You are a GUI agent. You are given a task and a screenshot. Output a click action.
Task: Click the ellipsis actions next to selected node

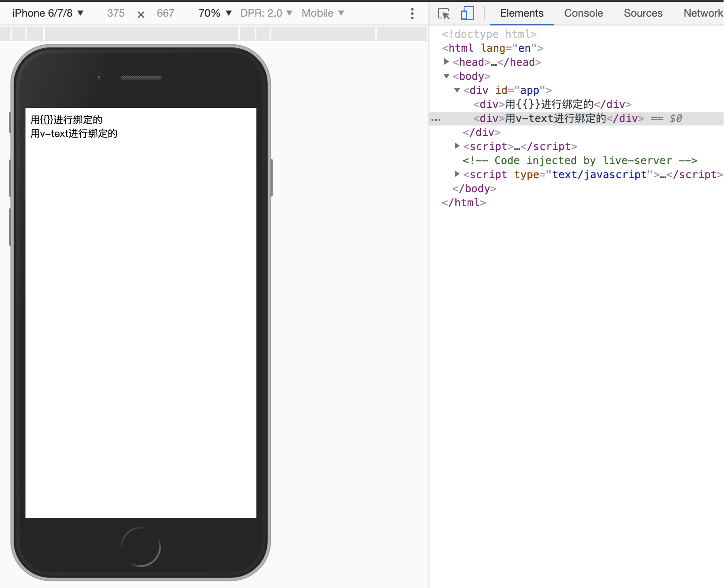click(x=436, y=119)
